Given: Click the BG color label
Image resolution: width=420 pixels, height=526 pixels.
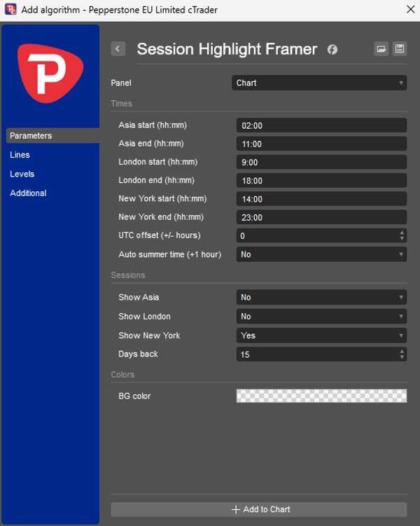Looking at the screenshot, I should pos(134,396).
